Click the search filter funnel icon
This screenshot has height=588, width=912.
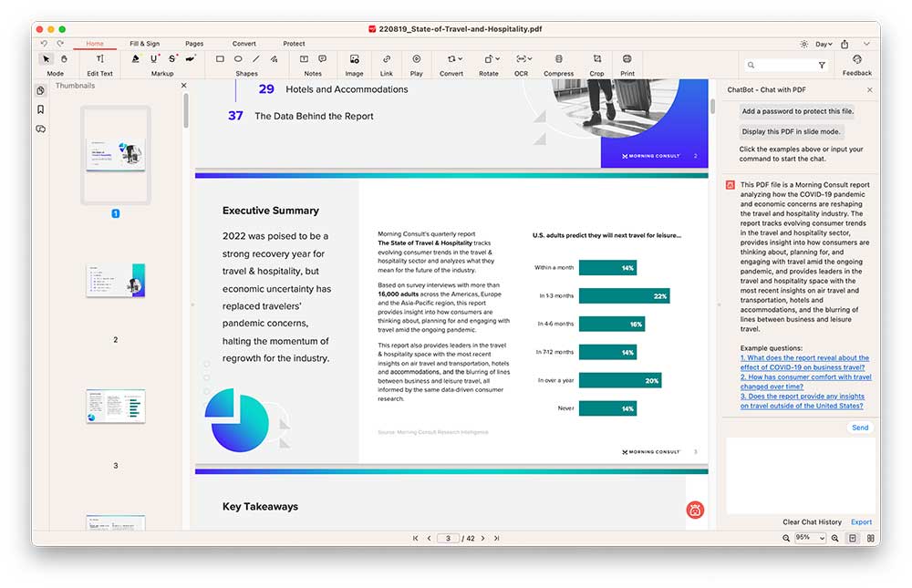coord(822,65)
